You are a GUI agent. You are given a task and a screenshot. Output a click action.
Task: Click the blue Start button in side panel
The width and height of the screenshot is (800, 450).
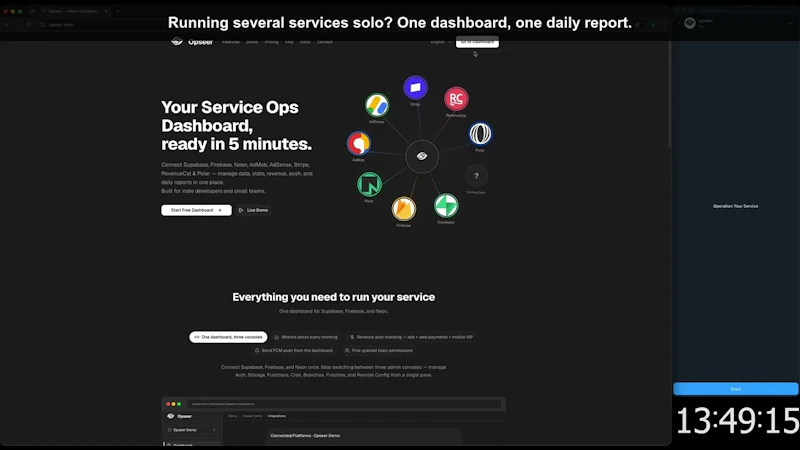click(736, 389)
